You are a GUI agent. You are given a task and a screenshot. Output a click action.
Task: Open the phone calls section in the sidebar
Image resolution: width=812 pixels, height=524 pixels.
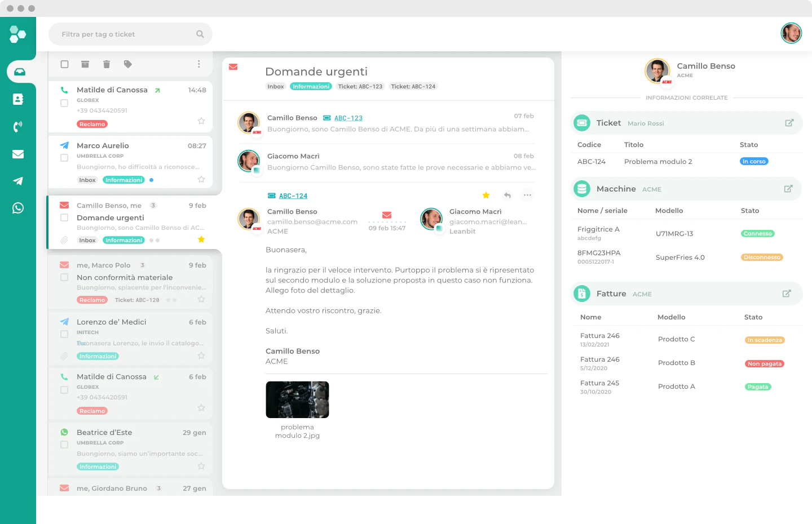click(x=18, y=125)
